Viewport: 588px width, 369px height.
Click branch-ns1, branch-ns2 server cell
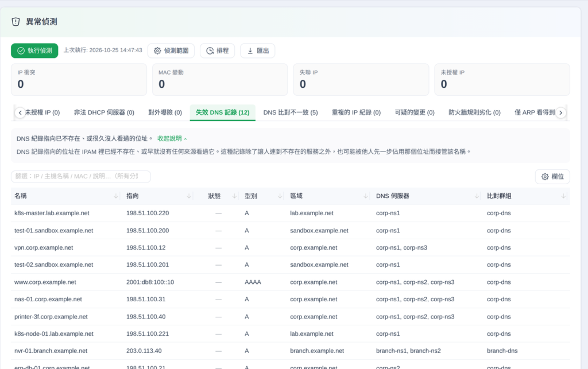408,351
